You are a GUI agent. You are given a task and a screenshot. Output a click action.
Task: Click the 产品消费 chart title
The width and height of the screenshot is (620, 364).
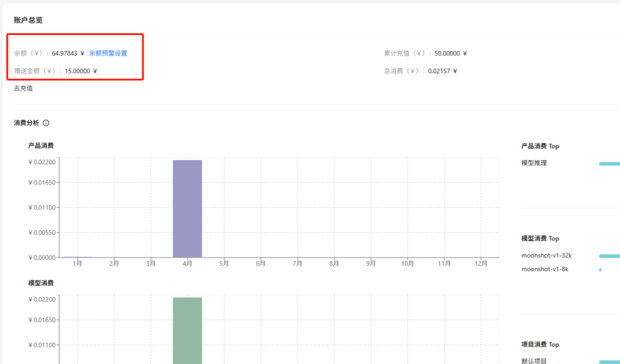click(x=41, y=146)
